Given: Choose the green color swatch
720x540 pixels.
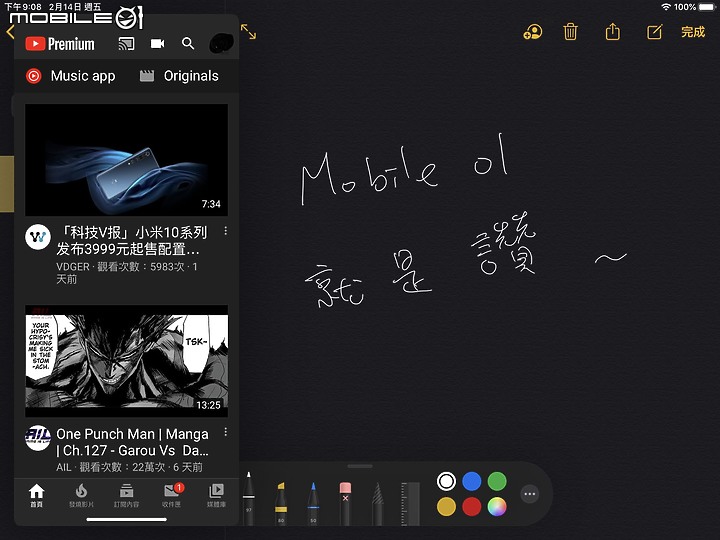Looking at the screenshot, I should click(x=497, y=481).
